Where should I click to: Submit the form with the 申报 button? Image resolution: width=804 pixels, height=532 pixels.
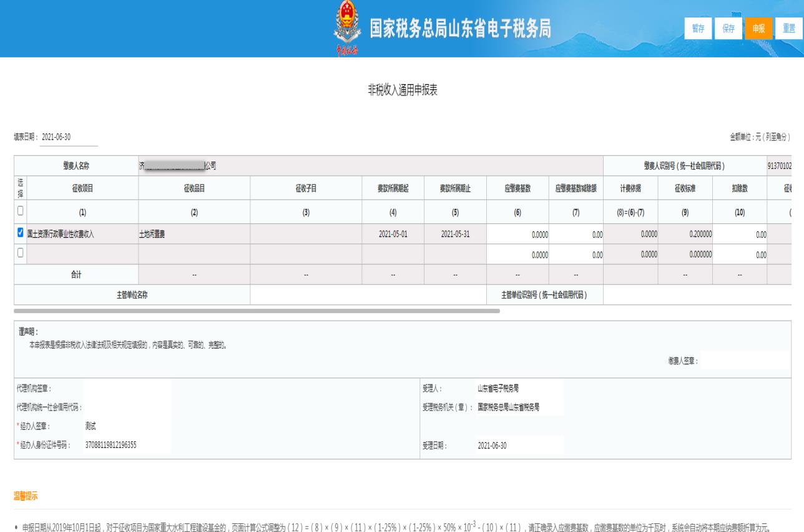(758, 29)
